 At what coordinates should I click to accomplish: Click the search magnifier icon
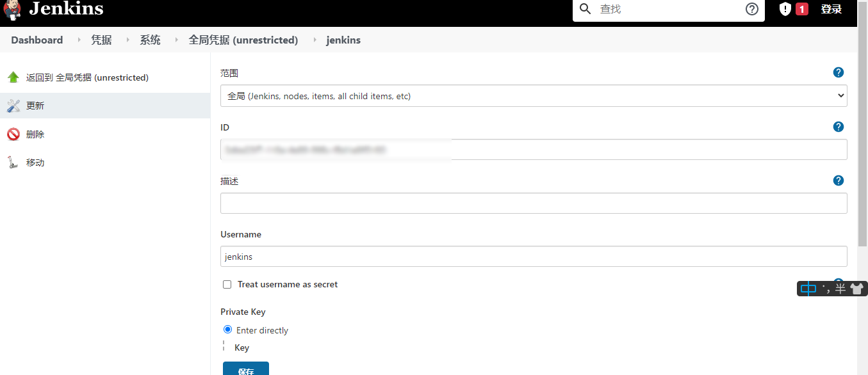pos(585,9)
